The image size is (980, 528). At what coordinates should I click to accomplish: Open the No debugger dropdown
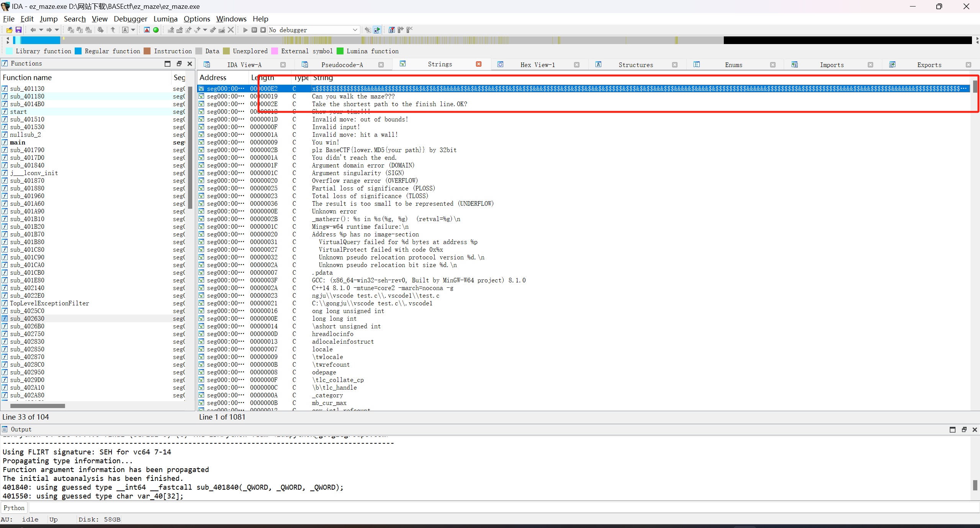point(355,30)
